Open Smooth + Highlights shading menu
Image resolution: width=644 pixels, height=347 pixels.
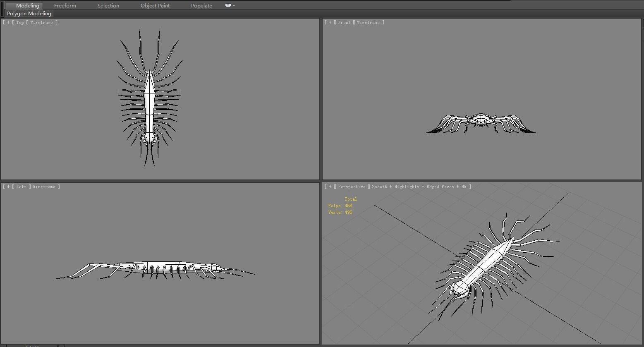pos(419,187)
